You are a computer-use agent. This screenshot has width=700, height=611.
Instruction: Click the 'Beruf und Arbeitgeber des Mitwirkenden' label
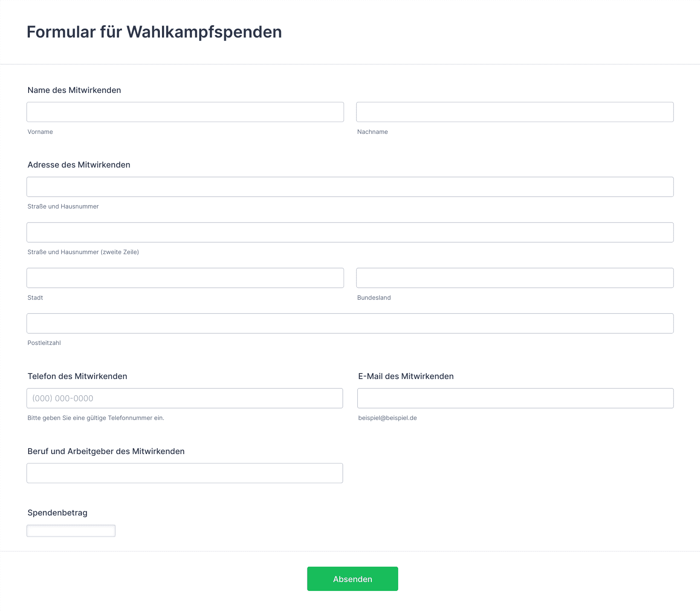point(106,451)
